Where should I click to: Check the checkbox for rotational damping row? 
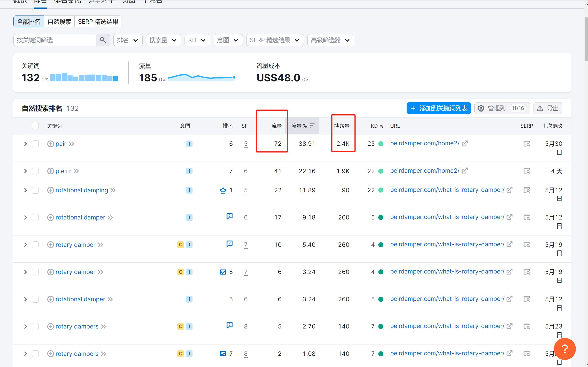click(35, 190)
